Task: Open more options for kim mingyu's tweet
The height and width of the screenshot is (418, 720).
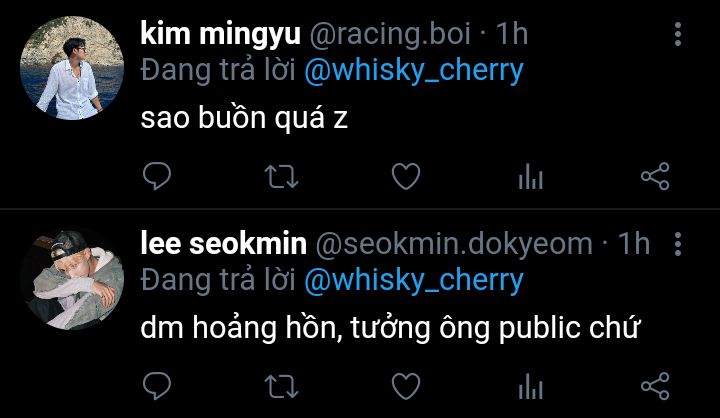Action: [678, 34]
